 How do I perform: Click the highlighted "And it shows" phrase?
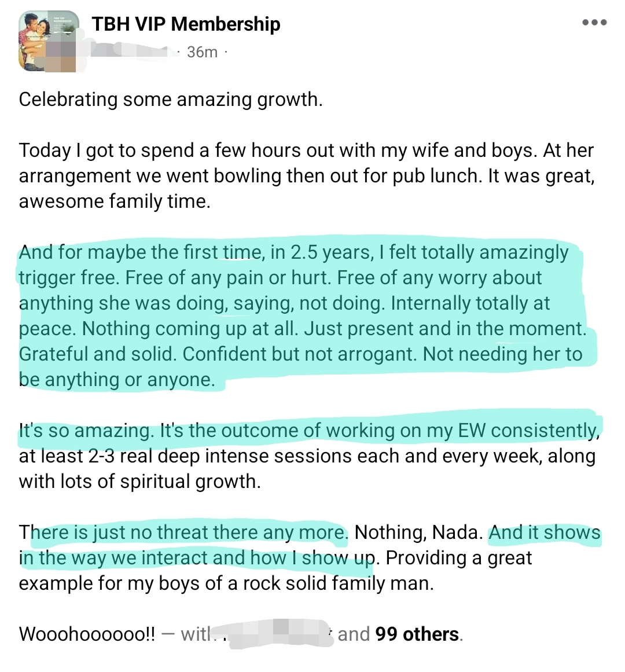pyautogui.click(x=545, y=533)
